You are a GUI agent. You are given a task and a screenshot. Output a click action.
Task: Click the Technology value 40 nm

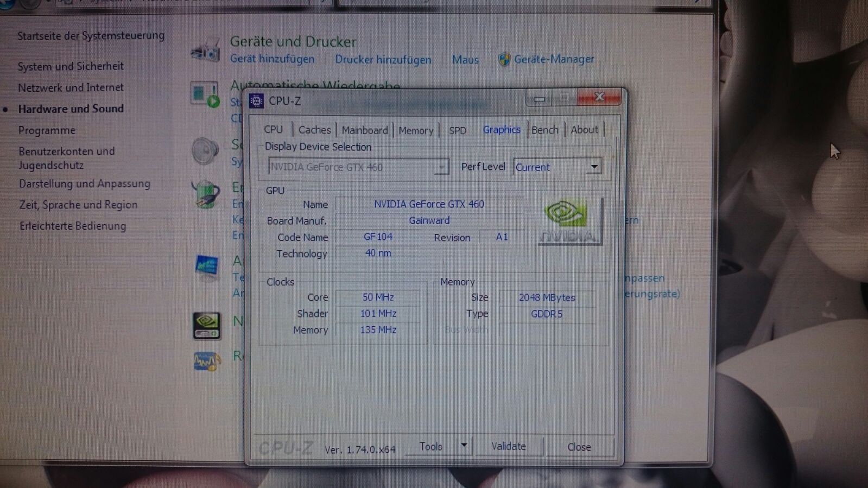click(x=378, y=253)
